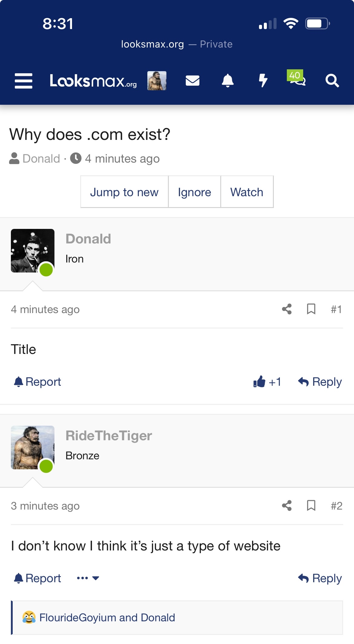Click the Jump to new button
Image resolution: width=354 pixels, height=644 pixels.
click(124, 192)
